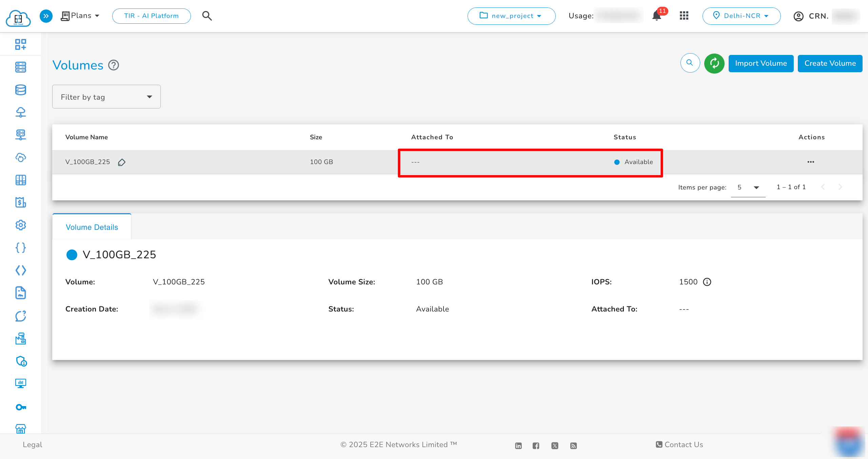
Task: Click the Create Volume button
Action: coord(830,63)
